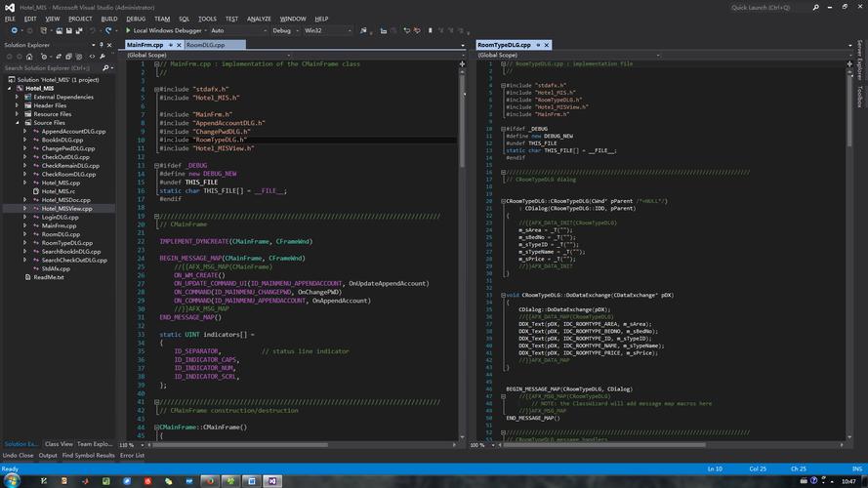Click the Solution Explorer search magnifier icon
This screenshot has width=868, height=488.
(x=105, y=68)
